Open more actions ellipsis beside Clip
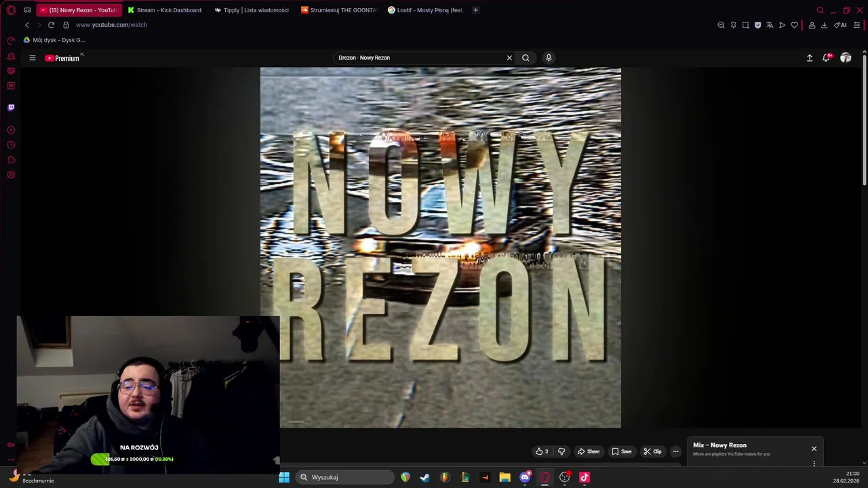 coord(675,451)
